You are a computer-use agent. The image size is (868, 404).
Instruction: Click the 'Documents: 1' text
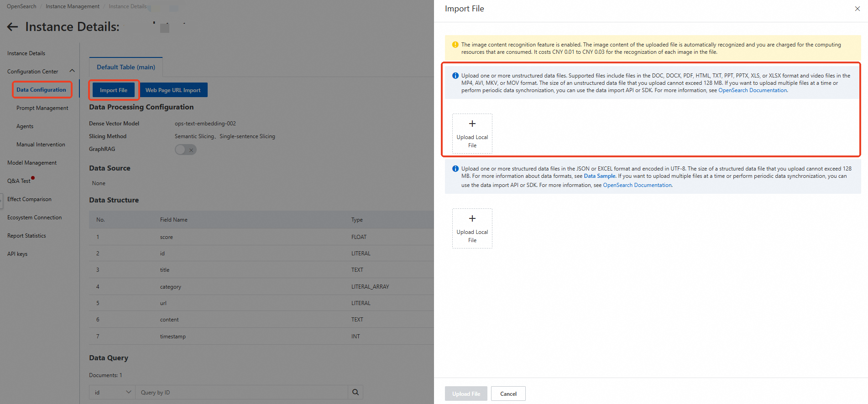(105, 375)
